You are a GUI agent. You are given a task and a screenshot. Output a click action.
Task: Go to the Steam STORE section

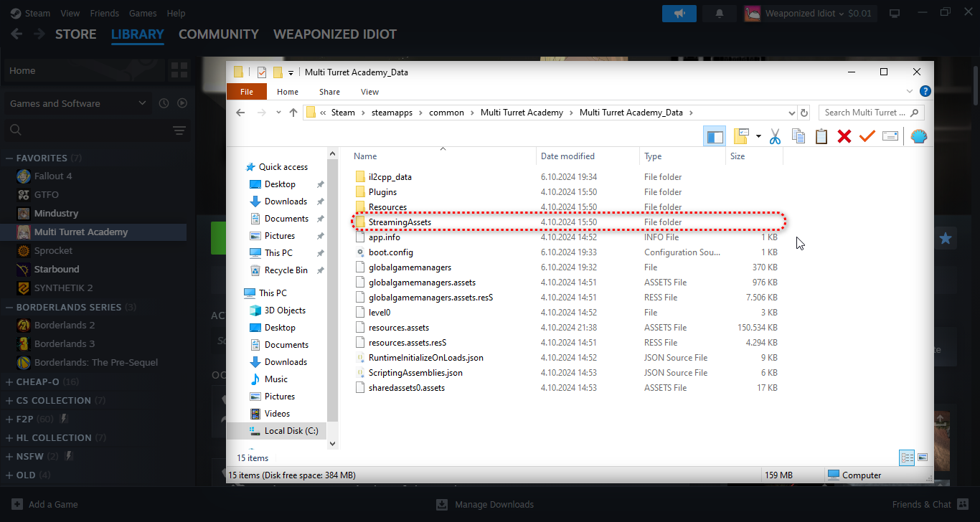[x=75, y=34]
